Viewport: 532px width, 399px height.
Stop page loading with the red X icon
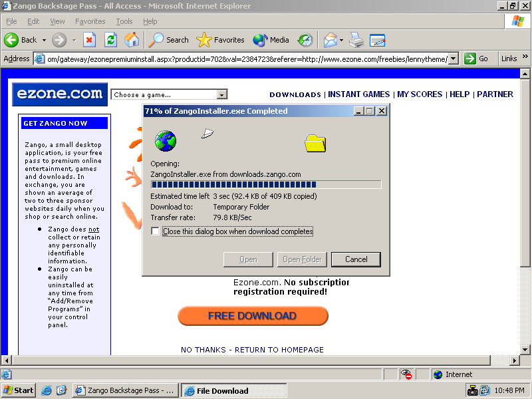coord(89,40)
